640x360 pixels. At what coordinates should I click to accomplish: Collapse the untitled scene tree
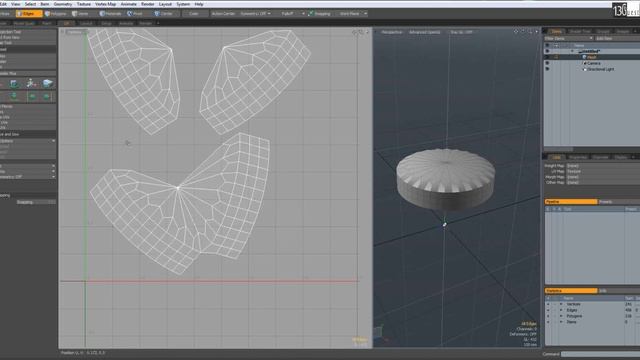tap(572, 51)
